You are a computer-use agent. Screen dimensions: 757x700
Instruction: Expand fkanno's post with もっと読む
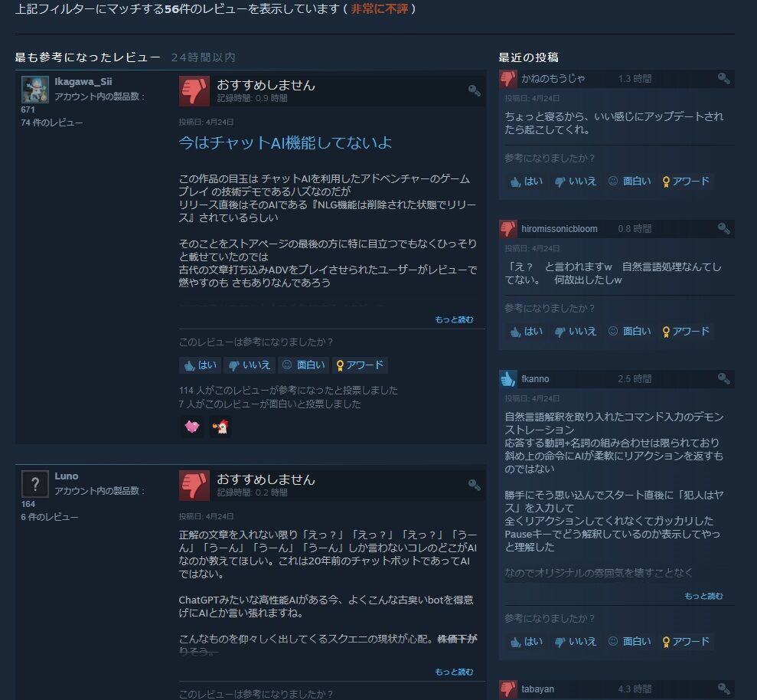click(x=703, y=596)
